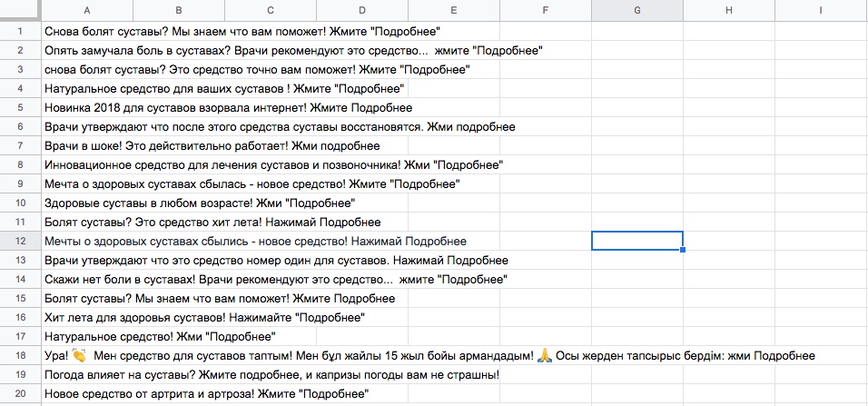Select cell "Здоровые суставы в любом возрасте!"

tap(87, 203)
